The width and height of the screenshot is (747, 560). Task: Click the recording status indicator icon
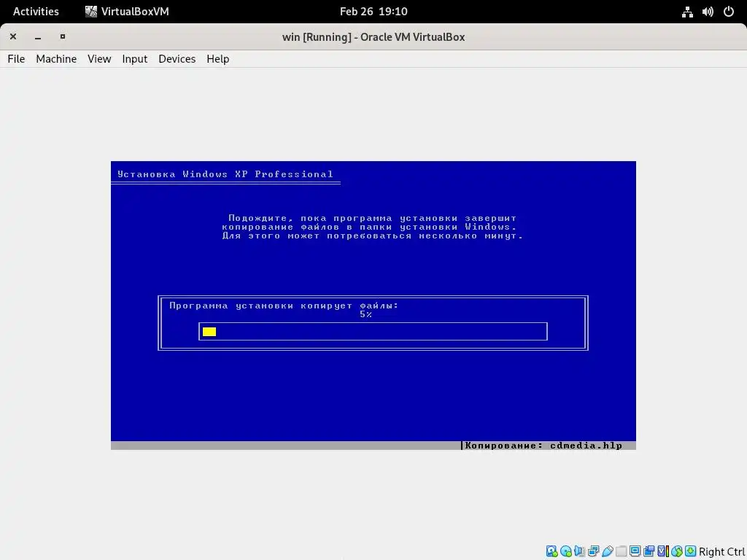coord(649,551)
